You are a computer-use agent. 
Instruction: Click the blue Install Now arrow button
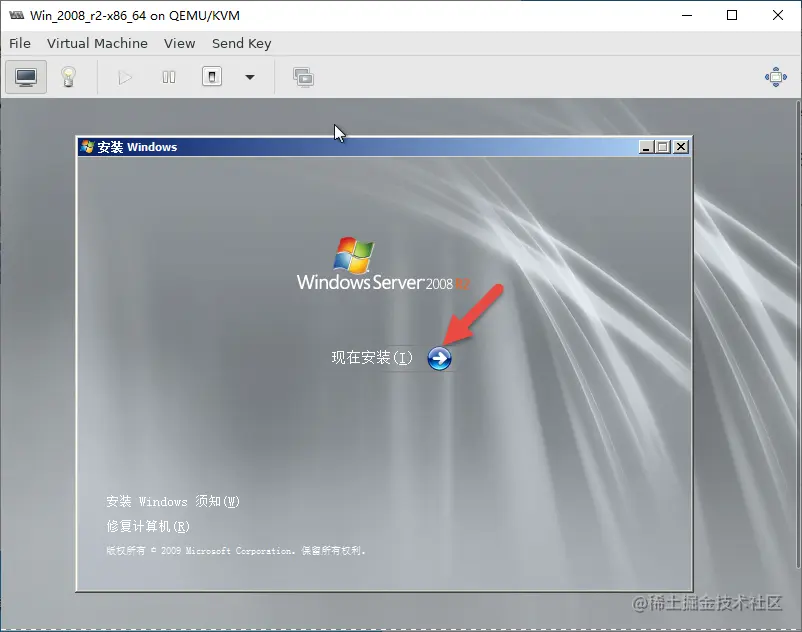coord(439,358)
